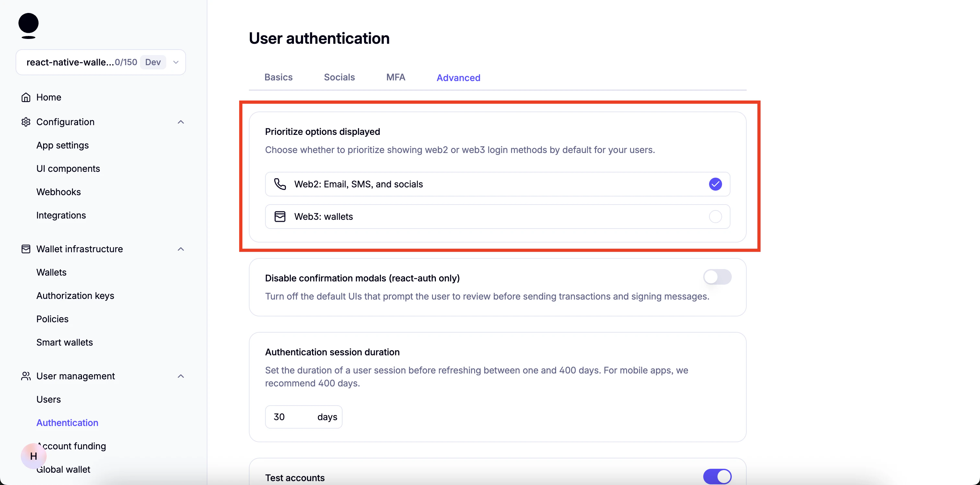Image resolution: width=980 pixels, height=485 pixels.
Task: Deselect the Web2 login method checkmark
Action: point(715,184)
